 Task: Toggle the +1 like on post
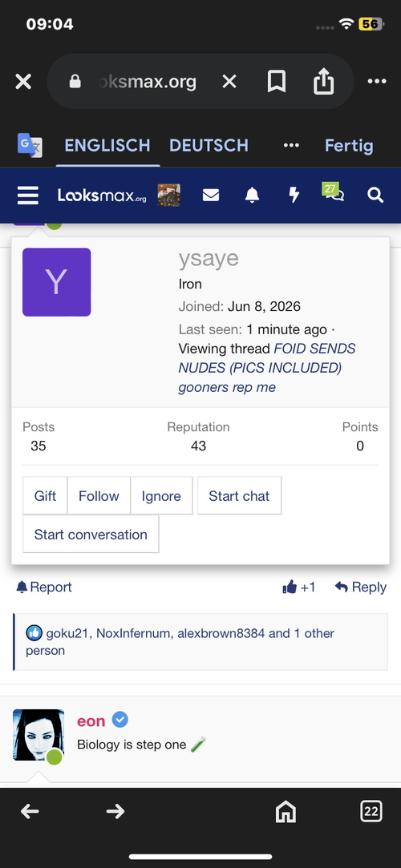coord(299,587)
